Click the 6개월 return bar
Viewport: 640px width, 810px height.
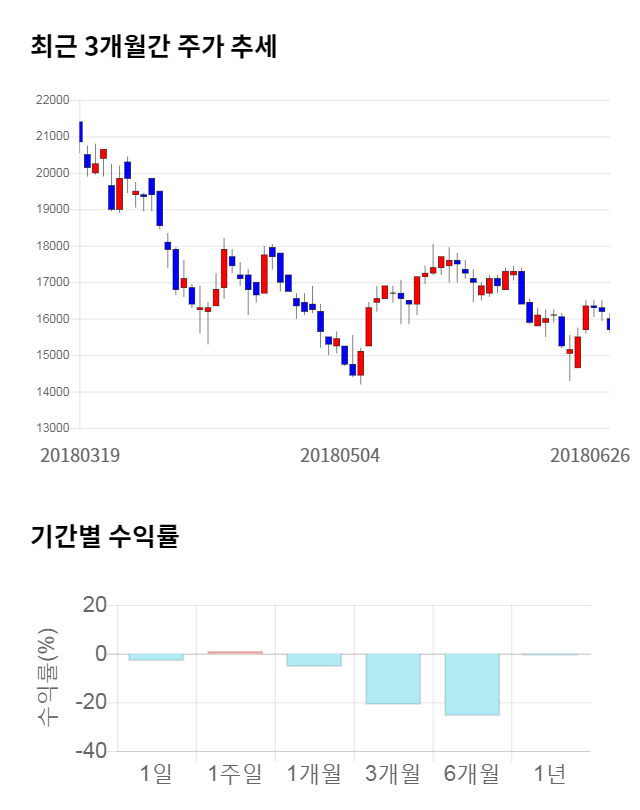pos(472,684)
